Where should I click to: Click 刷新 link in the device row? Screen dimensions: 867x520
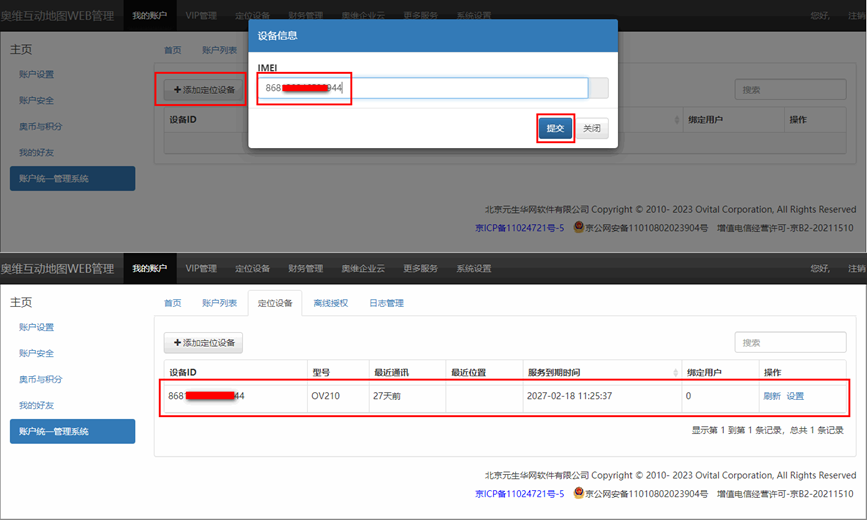coord(772,396)
